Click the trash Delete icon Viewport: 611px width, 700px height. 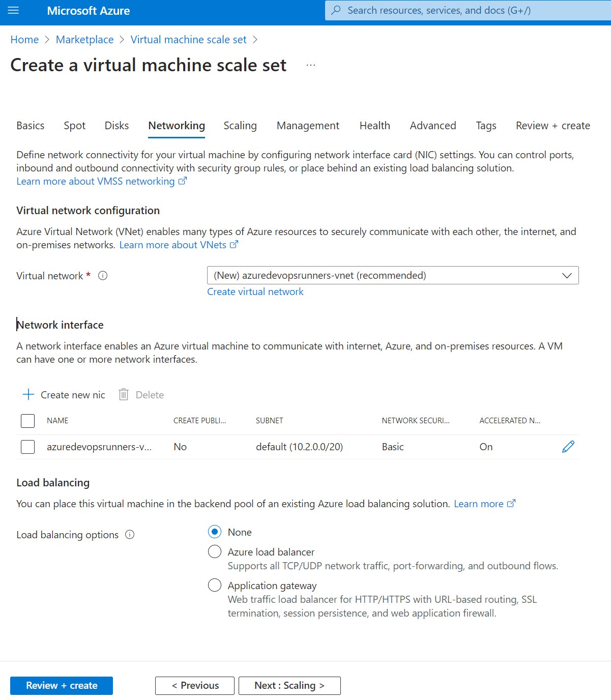[124, 395]
